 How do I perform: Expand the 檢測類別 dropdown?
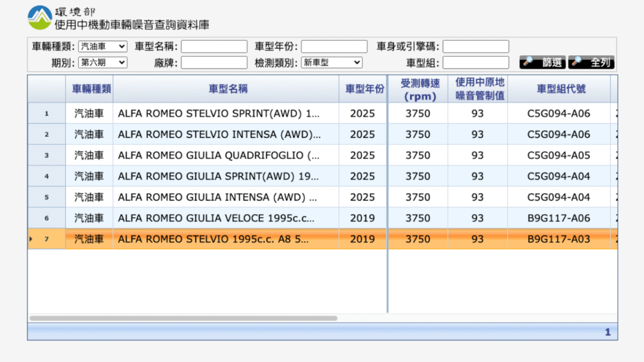click(332, 63)
